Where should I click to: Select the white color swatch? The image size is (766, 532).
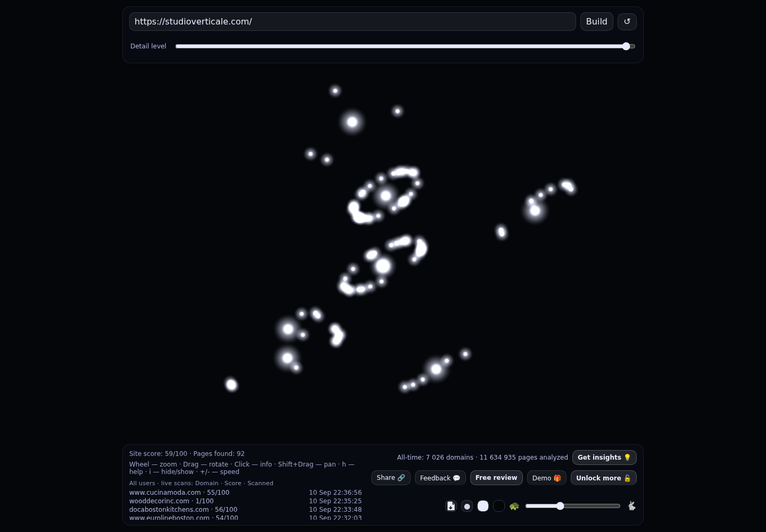pyautogui.click(x=483, y=506)
